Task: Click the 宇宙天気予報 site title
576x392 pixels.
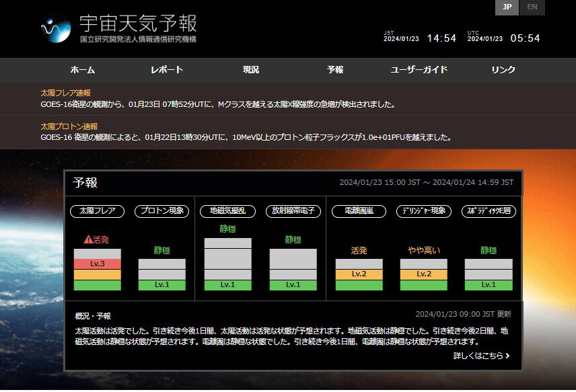Action: [138, 23]
